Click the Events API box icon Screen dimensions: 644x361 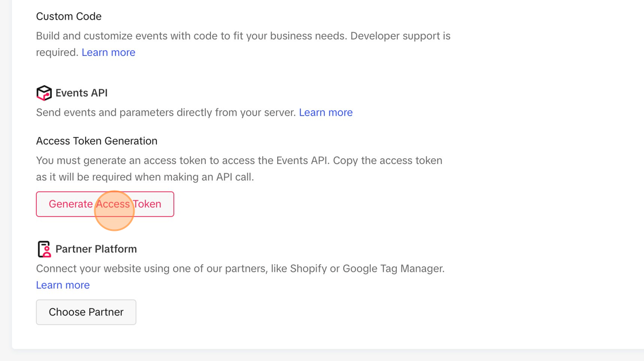point(44,93)
